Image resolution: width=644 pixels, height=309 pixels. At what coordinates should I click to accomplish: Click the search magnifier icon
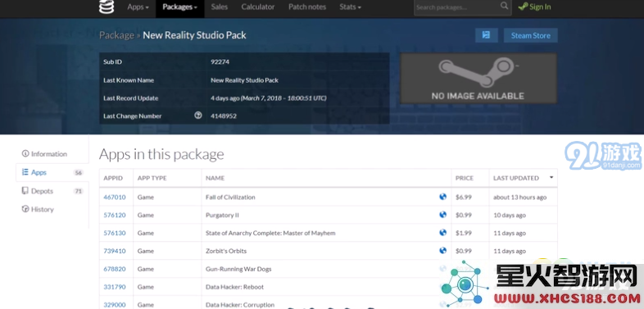[x=505, y=6]
